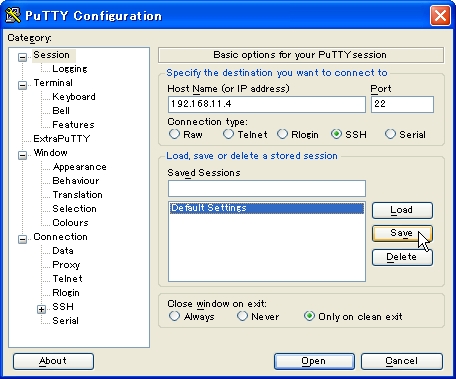The height and width of the screenshot is (379, 456).
Task: Select Raw connection type
Action: pos(174,134)
